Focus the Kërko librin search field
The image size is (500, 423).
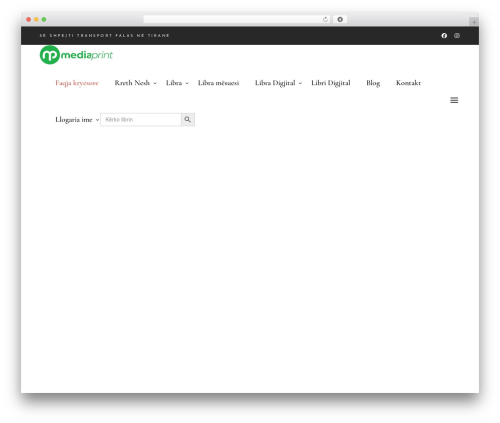click(x=141, y=119)
